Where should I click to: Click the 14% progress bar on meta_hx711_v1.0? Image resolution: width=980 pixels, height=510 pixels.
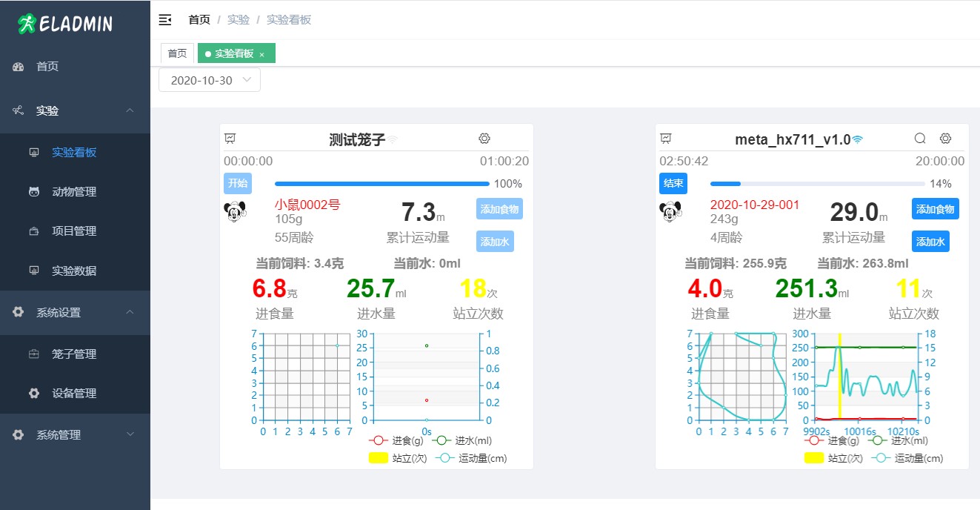[818, 184]
